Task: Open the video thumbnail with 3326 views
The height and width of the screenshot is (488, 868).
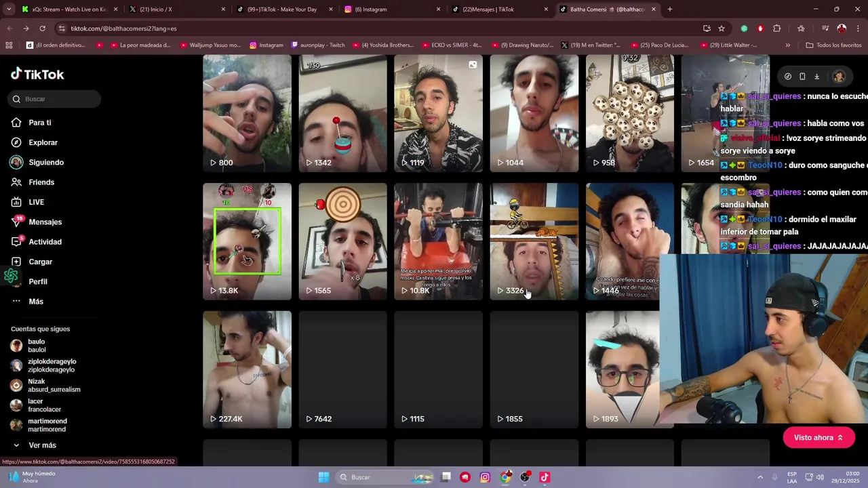Action: point(534,241)
